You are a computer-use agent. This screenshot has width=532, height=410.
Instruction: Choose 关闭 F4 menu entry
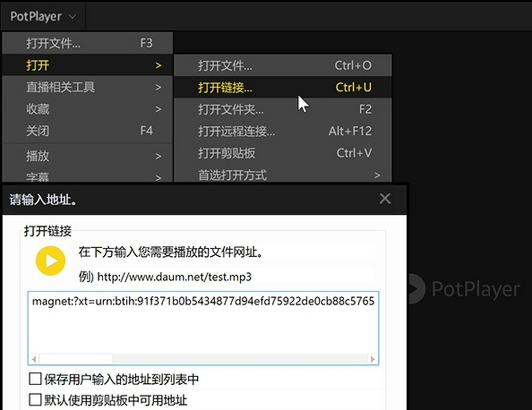click(x=87, y=131)
